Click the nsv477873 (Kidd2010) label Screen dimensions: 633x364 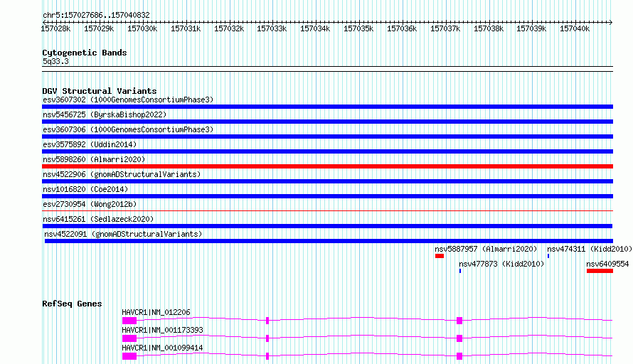[501, 264]
